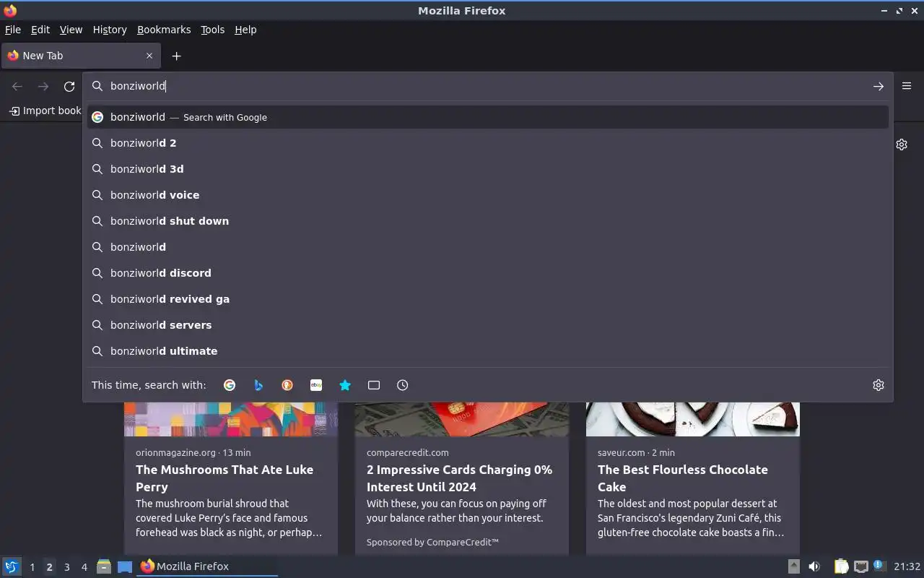This screenshot has height=578, width=924.
Task: Open Edit menu
Action: [40, 30]
